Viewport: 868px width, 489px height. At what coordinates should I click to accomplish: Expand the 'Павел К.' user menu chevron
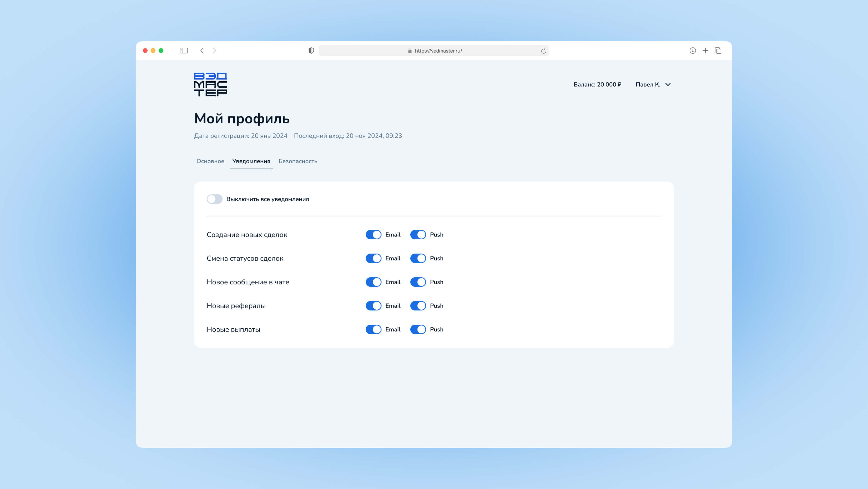[668, 85]
